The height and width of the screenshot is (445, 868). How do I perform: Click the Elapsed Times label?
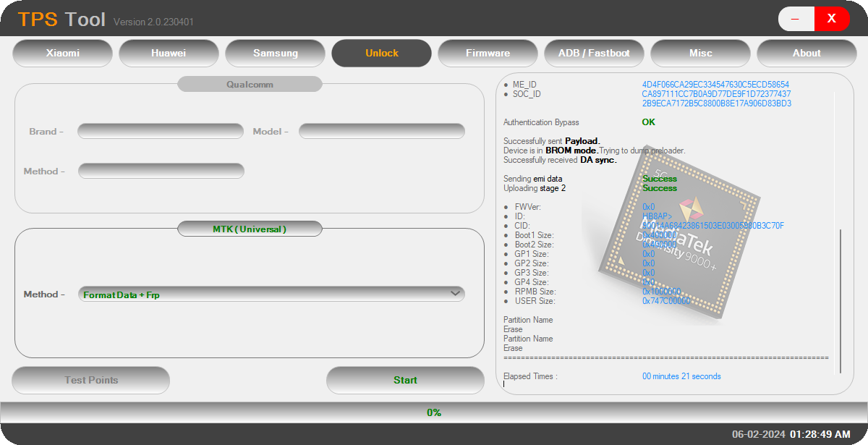coord(530,376)
